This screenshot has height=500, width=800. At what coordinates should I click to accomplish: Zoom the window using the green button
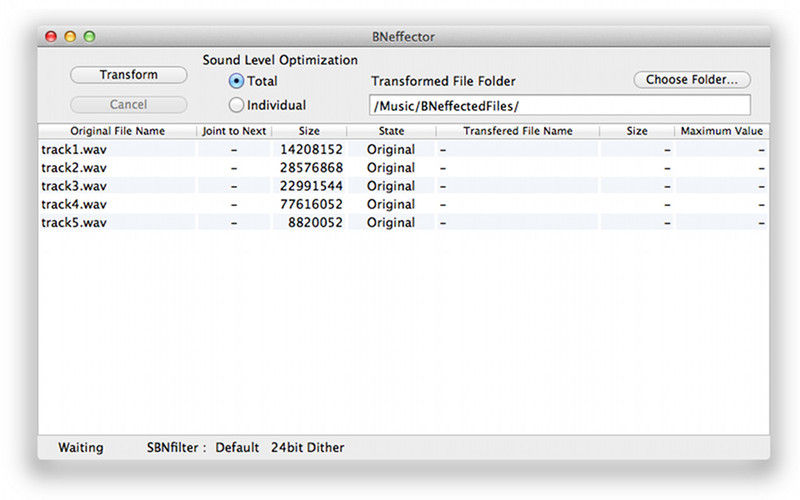pyautogui.click(x=90, y=36)
